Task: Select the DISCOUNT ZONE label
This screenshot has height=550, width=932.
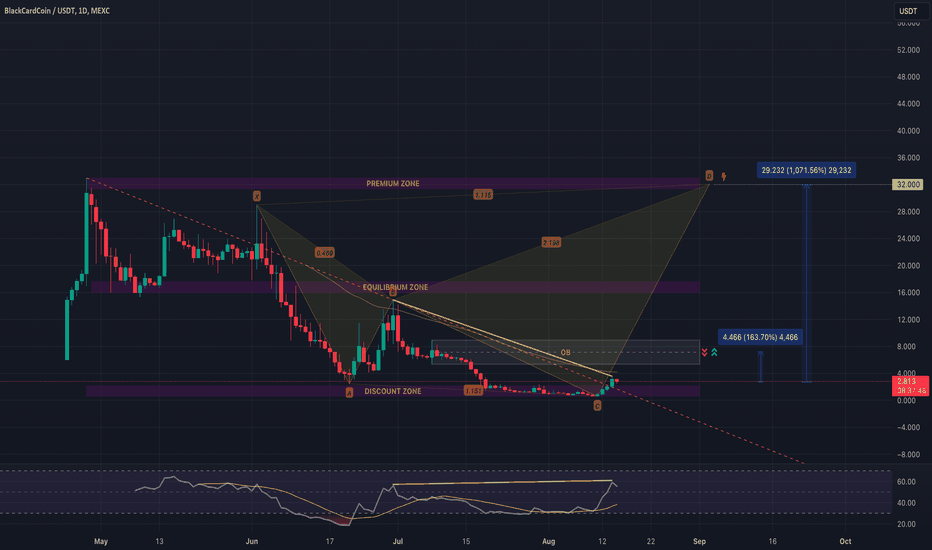Action: tap(393, 391)
